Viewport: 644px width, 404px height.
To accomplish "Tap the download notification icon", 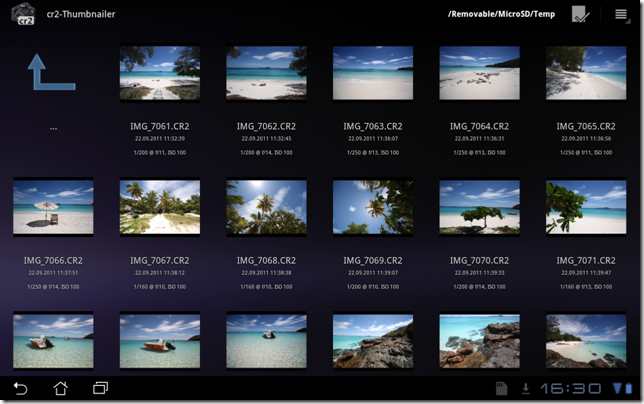I will coord(525,388).
